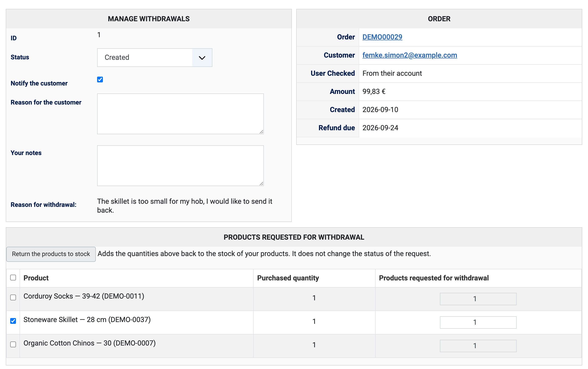Image resolution: width=588 pixels, height=369 pixels.
Task: Click Return the products to stock button
Action: click(51, 254)
